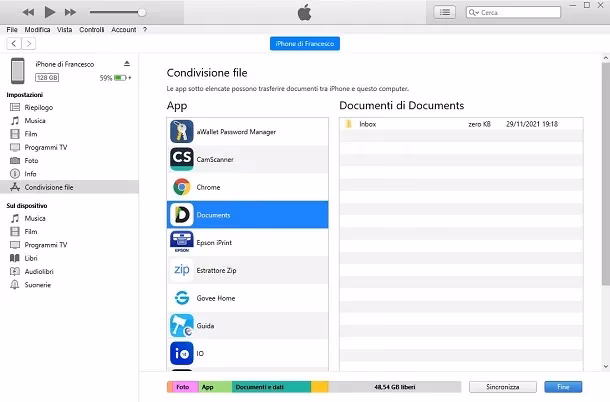
Task: Select the Chrome app icon
Action: click(x=181, y=187)
